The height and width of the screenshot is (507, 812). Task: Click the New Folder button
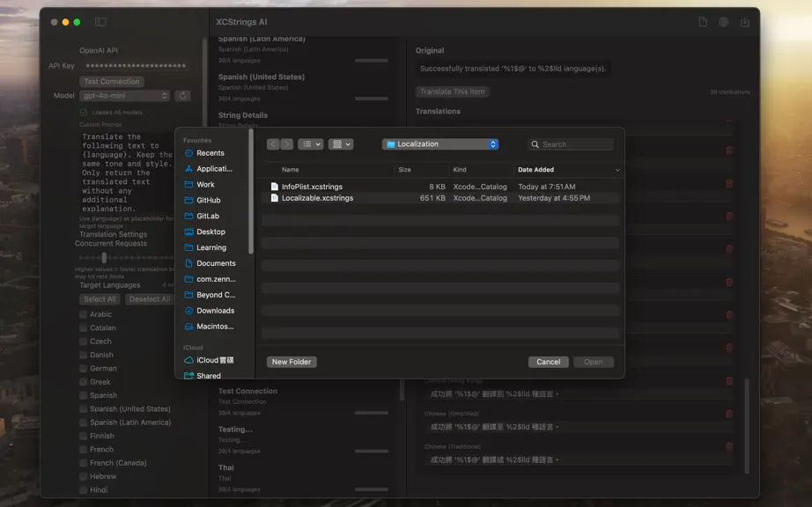click(x=292, y=362)
